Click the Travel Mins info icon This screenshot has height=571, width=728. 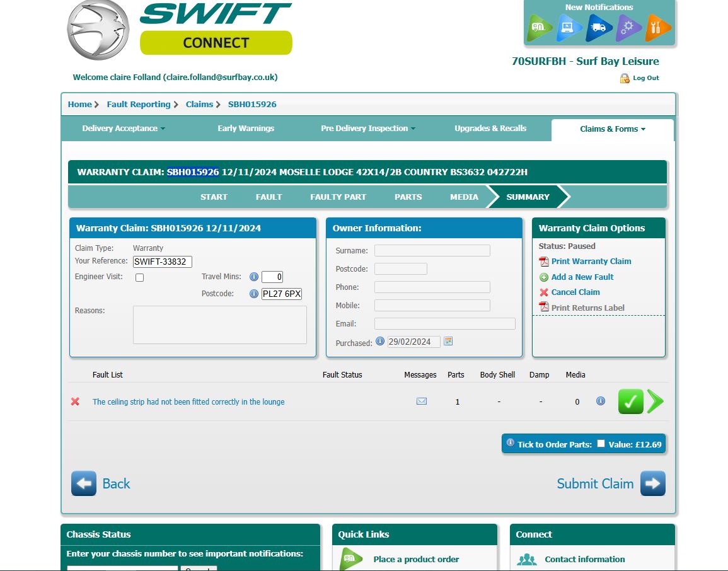[x=254, y=277]
